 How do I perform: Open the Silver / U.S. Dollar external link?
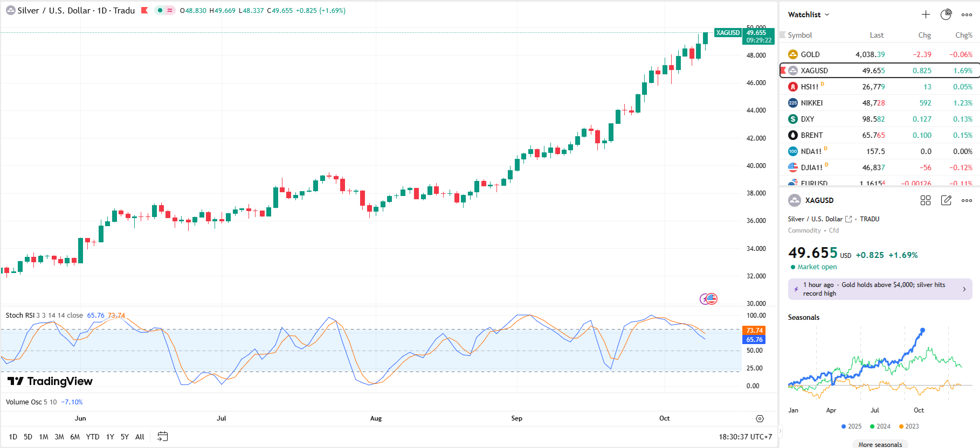[848, 219]
